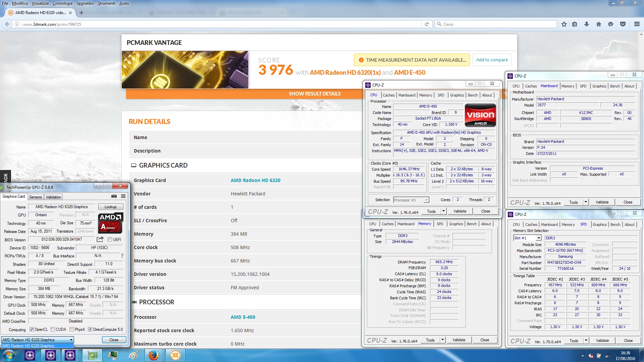Screen dimensions: 644x362
Task: Toggle the DirectCompute 5.0 checkbox
Action: [90, 329]
